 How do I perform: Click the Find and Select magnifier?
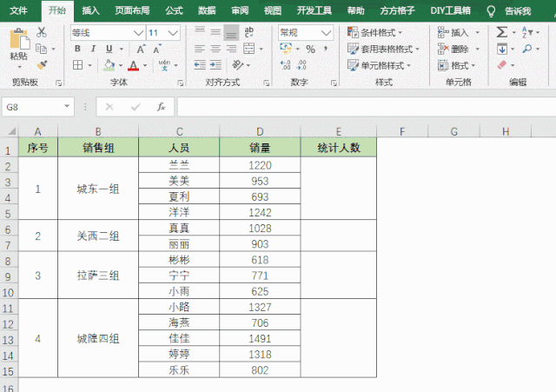pos(527,49)
